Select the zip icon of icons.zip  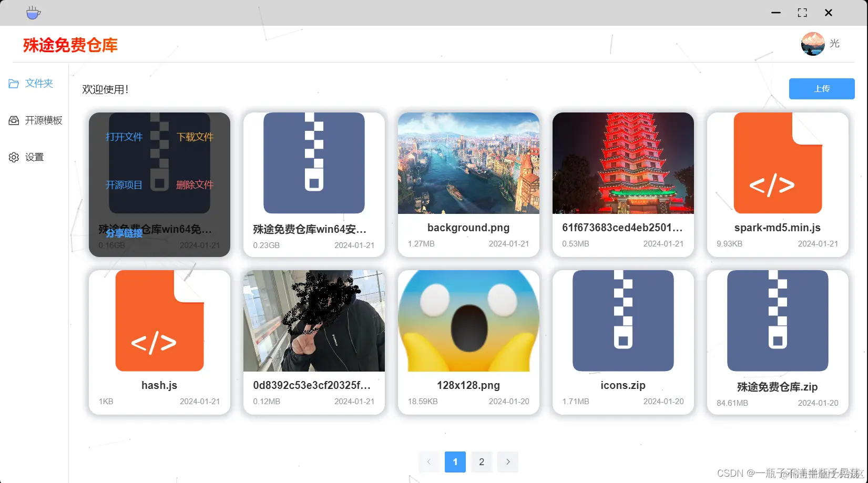[x=623, y=321]
